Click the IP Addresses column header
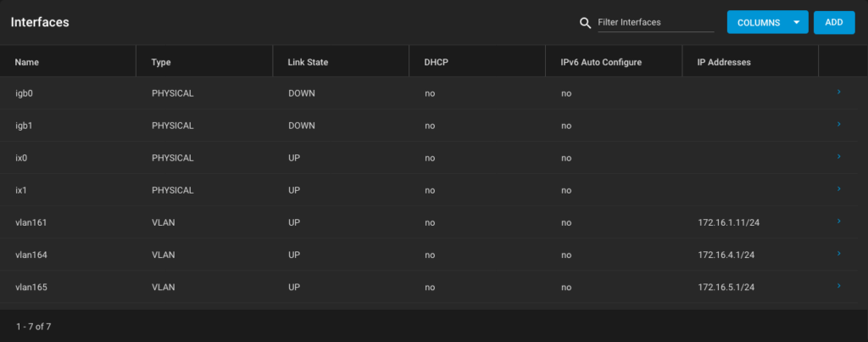868x342 pixels. point(724,62)
